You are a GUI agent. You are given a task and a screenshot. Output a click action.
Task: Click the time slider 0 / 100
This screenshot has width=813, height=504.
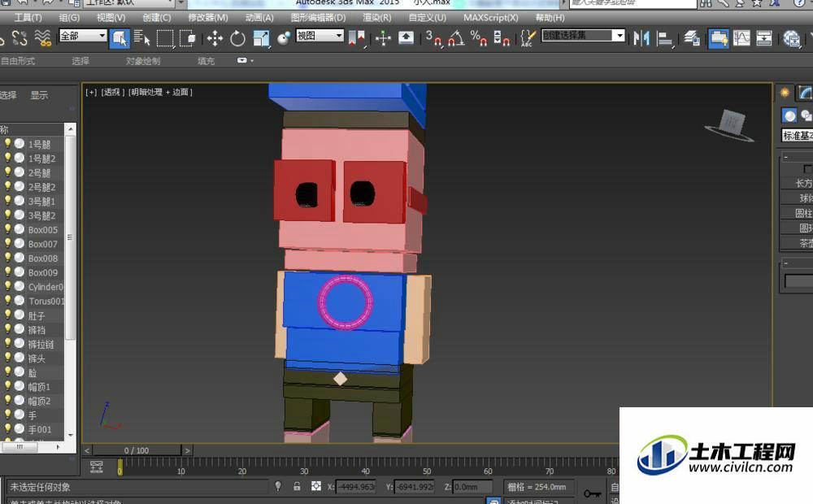(137, 450)
